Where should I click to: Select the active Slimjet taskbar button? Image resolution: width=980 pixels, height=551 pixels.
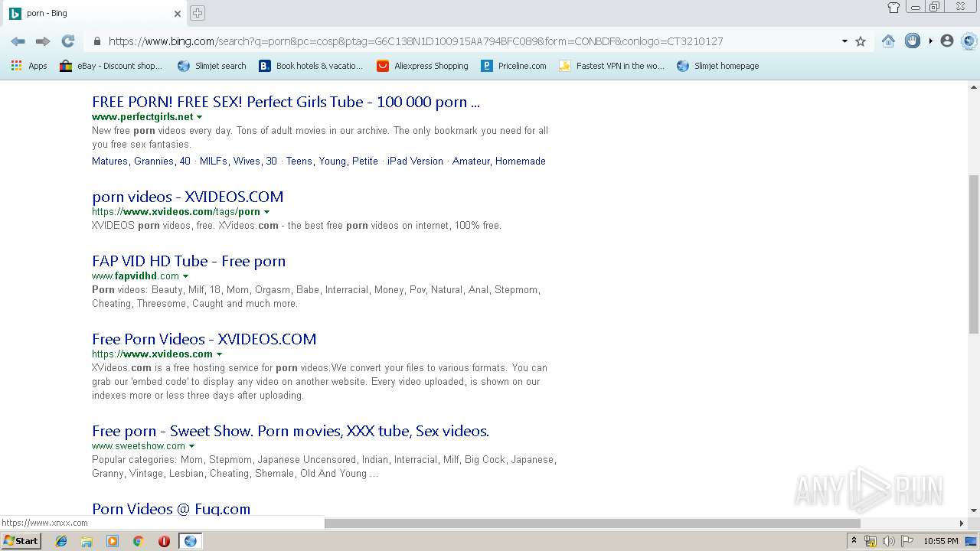(x=190, y=541)
